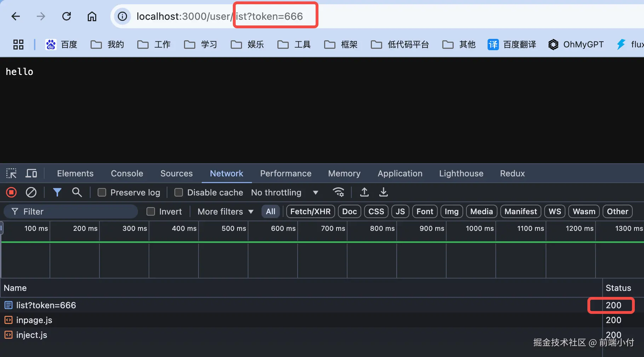
Task: Sort requests by the Status column
Action: (x=623, y=288)
